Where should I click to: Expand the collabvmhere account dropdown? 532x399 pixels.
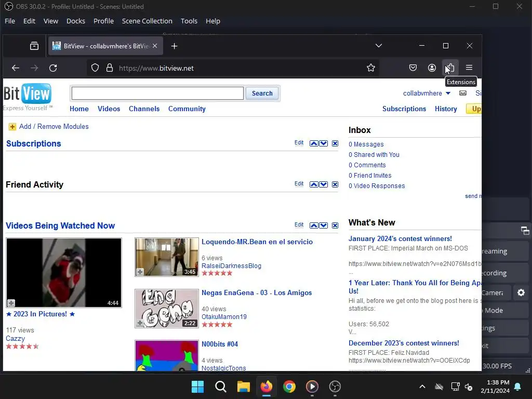[x=448, y=94]
